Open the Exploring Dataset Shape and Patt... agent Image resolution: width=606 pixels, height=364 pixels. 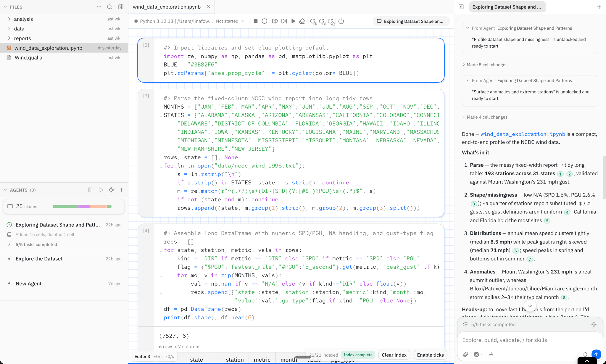tap(57, 225)
